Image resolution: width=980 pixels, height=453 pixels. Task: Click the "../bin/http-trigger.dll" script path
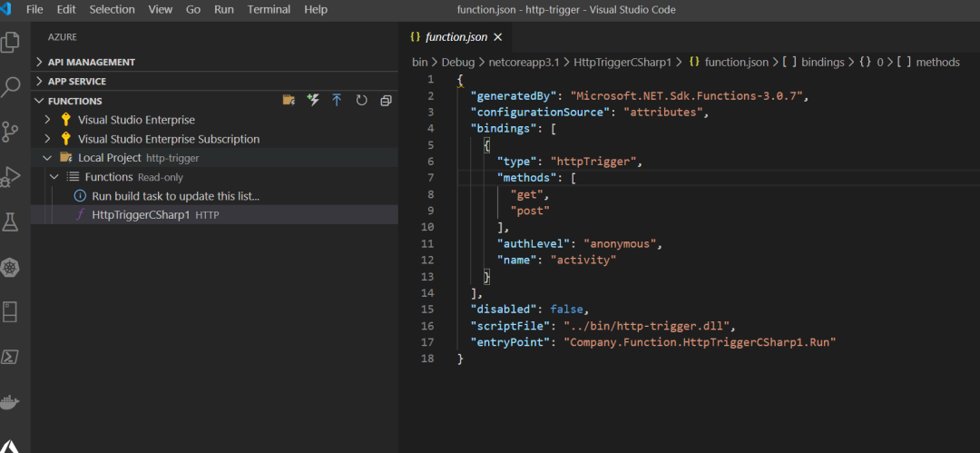tap(646, 325)
